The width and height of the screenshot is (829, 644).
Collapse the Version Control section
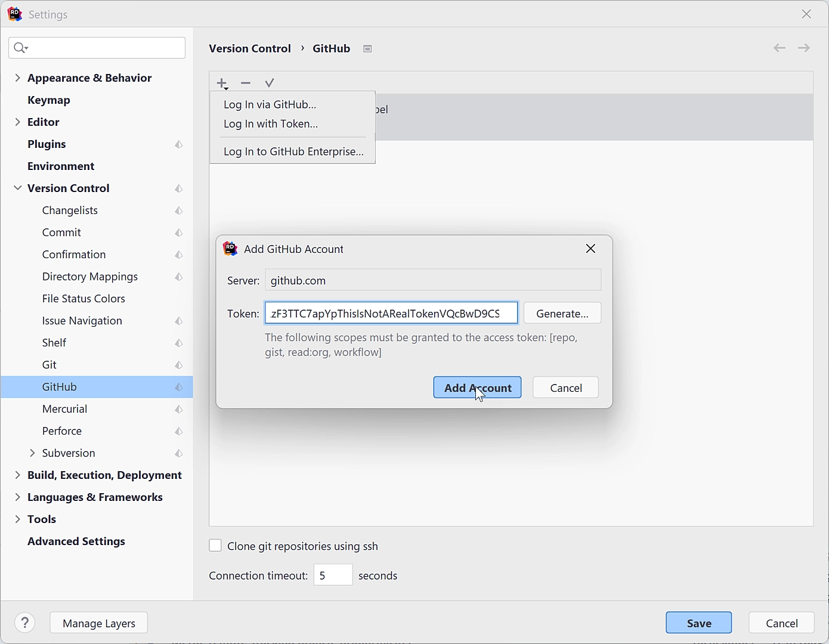point(17,188)
